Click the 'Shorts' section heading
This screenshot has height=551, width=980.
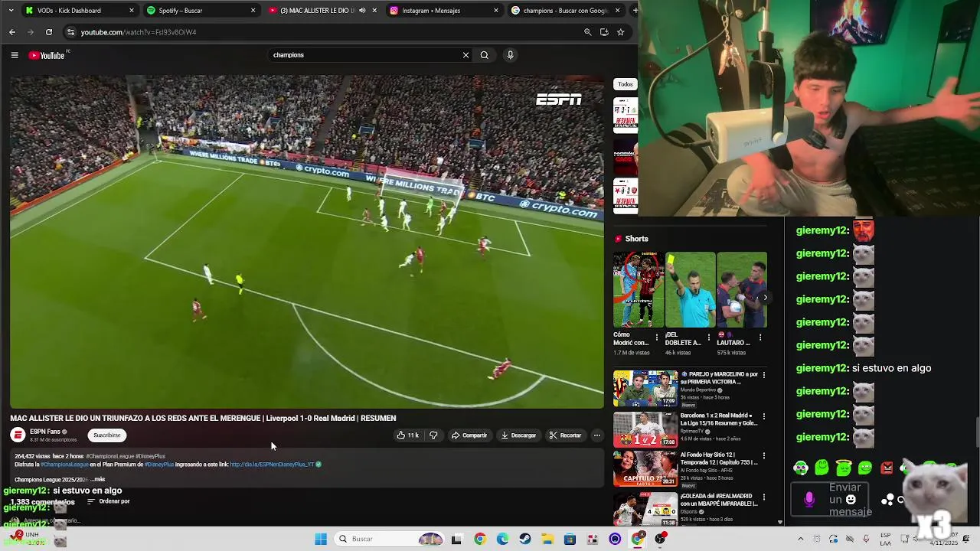pyautogui.click(x=636, y=239)
